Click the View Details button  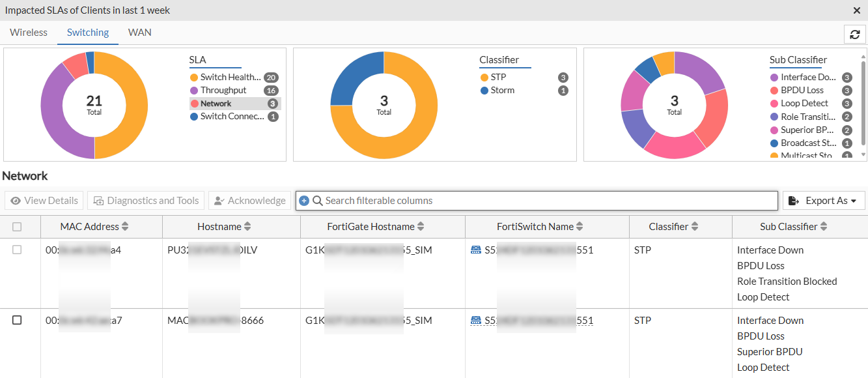click(x=44, y=201)
